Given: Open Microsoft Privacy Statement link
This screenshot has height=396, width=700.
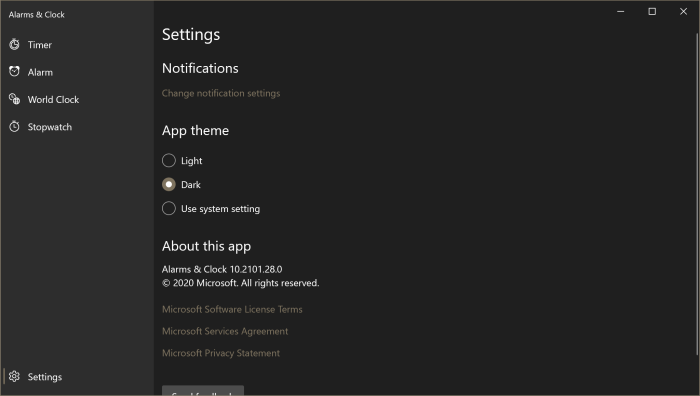Looking at the screenshot, I should tap(221, 353).
